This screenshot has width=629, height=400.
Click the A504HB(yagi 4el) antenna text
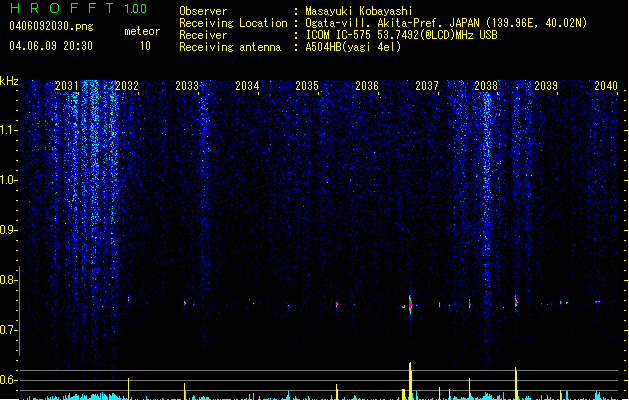[x=353, y=47]
